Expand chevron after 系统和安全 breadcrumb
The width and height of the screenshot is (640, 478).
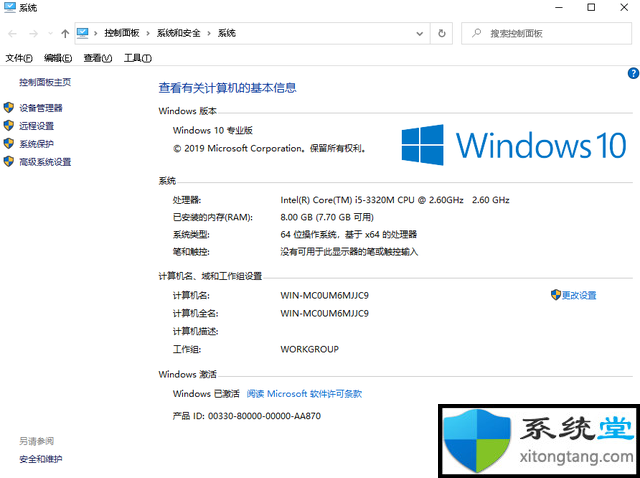[209, 33]
